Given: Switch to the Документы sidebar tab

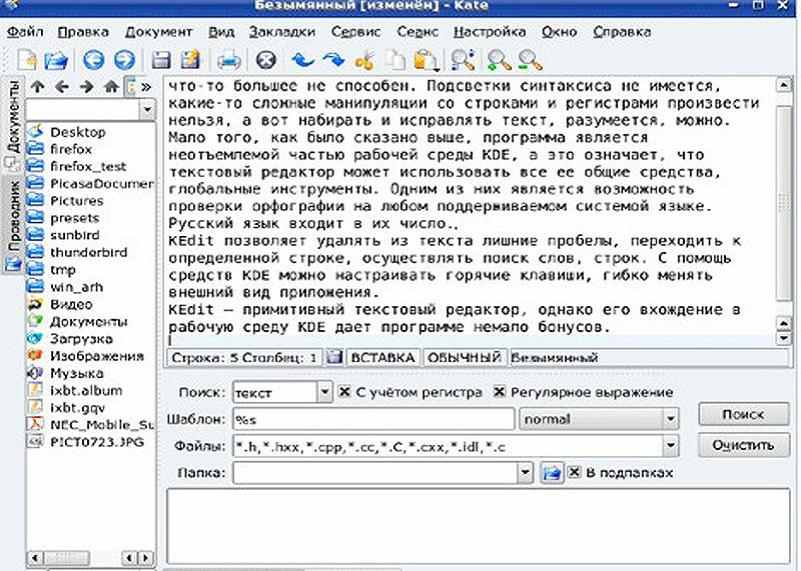Looking at the screenshot, I should click(12, 126).
